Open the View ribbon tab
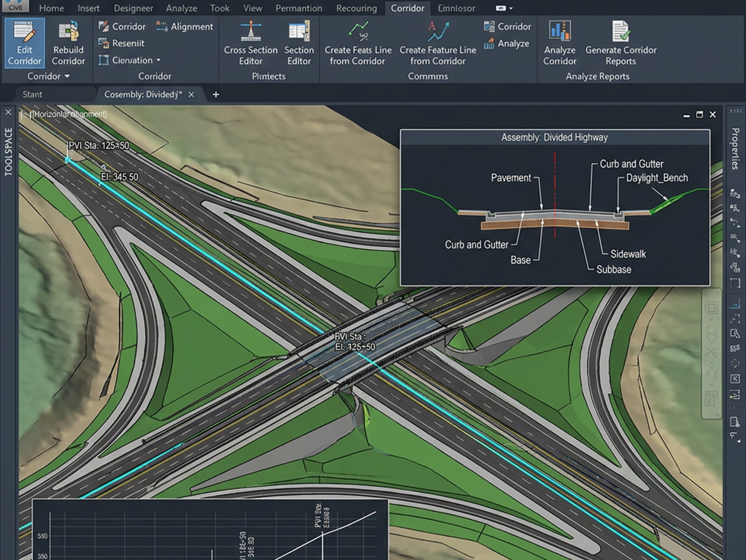 coord(252,8)
